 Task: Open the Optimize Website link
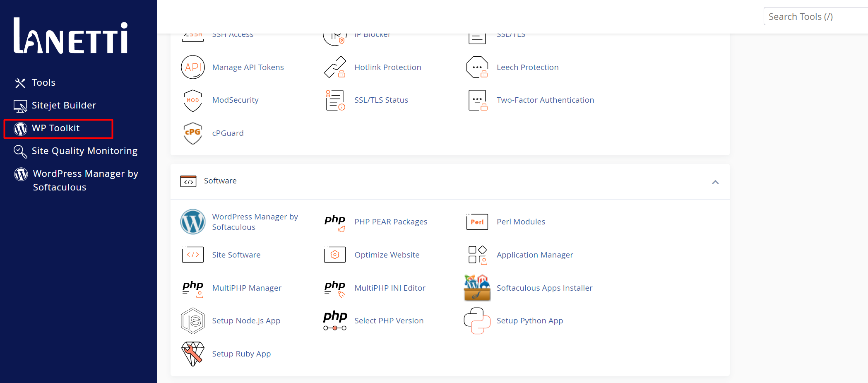[387, 255]
